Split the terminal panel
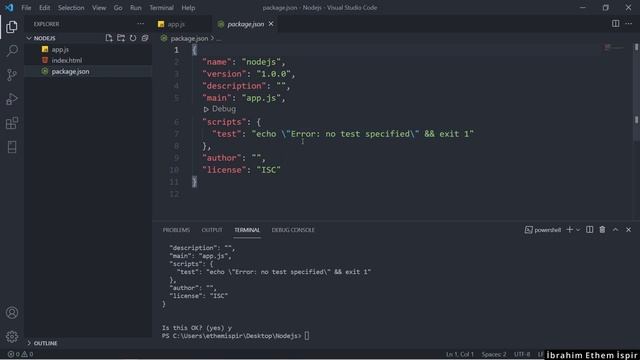The height and width of the screenshot is (360, 640). [589, 230]
